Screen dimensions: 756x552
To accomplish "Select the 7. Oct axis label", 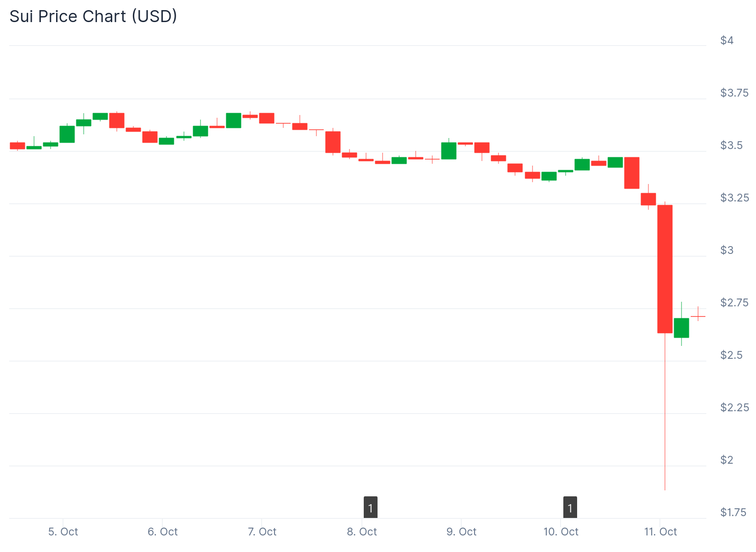I will [x=262, y=532].
